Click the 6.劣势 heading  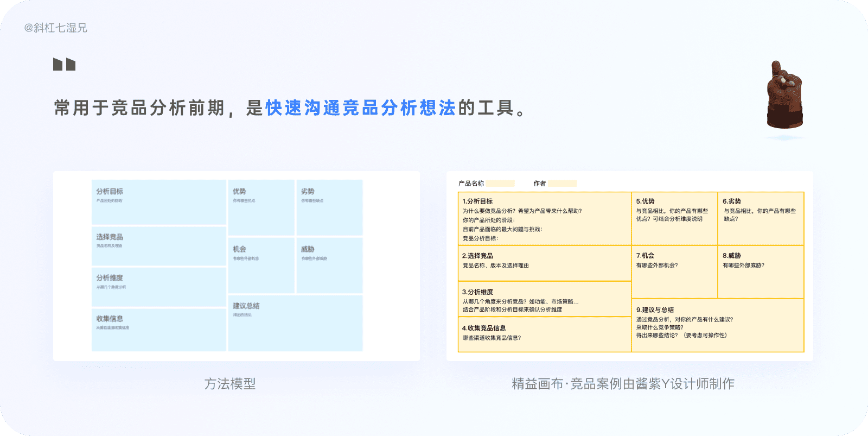[x=731, y=201]
